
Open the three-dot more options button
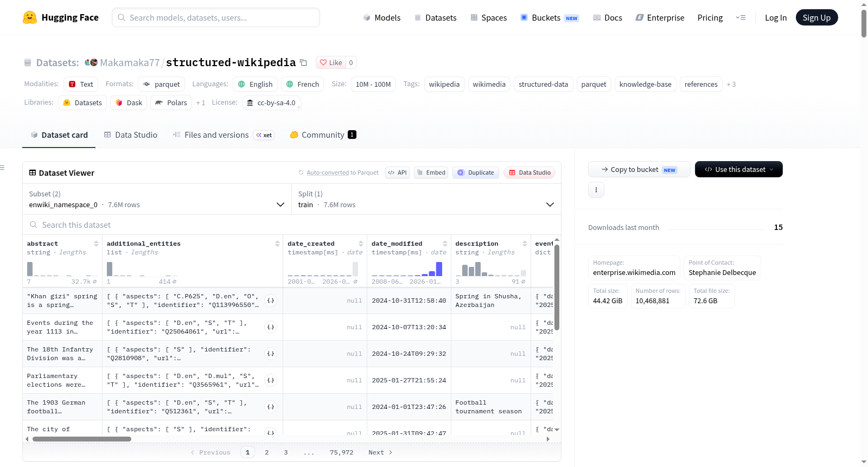(x=596, y=190)
